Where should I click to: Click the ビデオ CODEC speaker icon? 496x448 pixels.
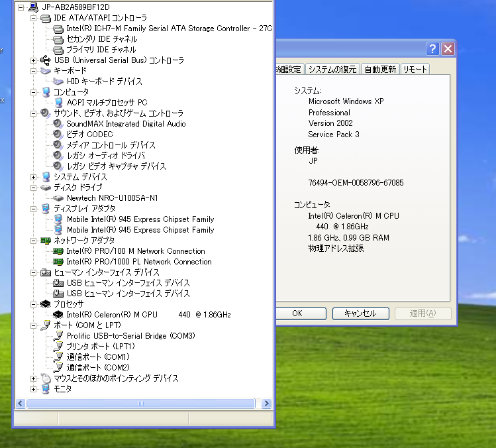pos(58,135)
